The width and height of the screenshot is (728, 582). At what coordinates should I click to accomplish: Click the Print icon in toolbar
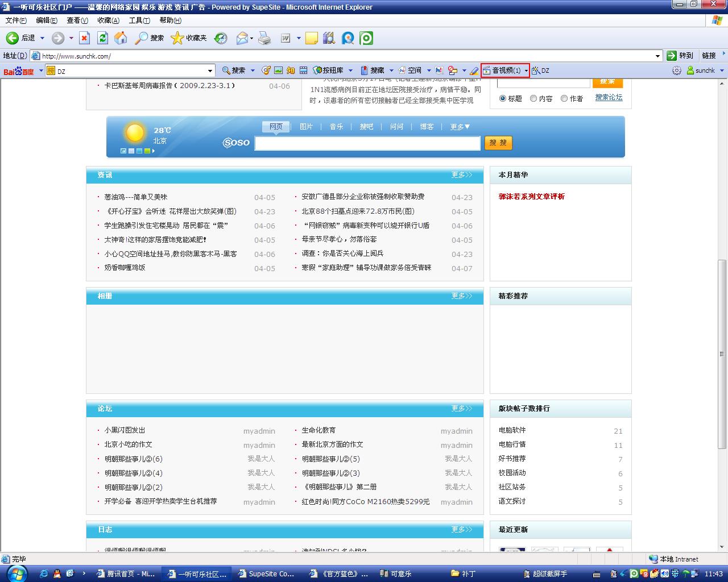click(264, 38)
